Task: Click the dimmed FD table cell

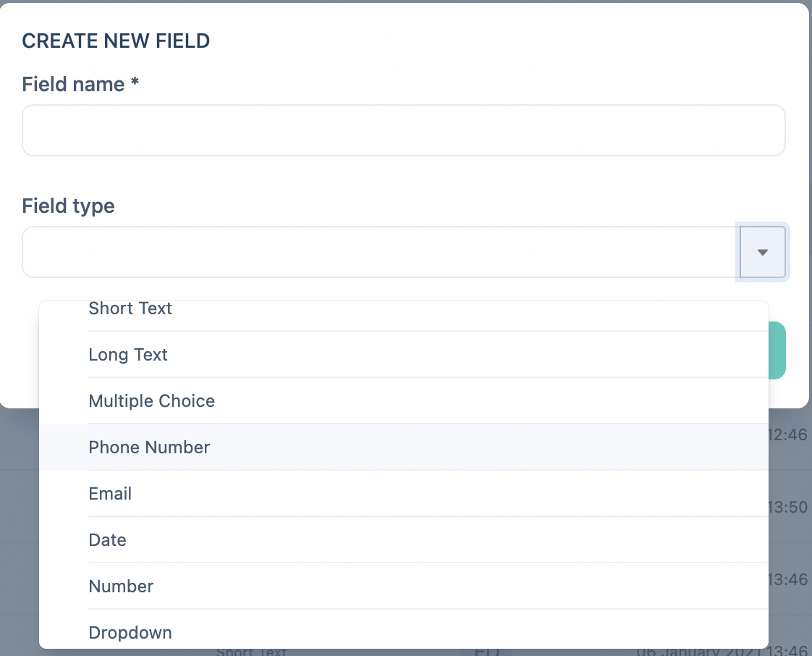Action: (487, 652)
